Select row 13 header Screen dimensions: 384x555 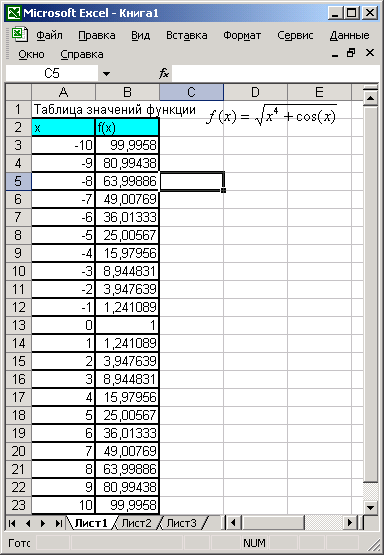pyautogui.click(x=19, y=325)
